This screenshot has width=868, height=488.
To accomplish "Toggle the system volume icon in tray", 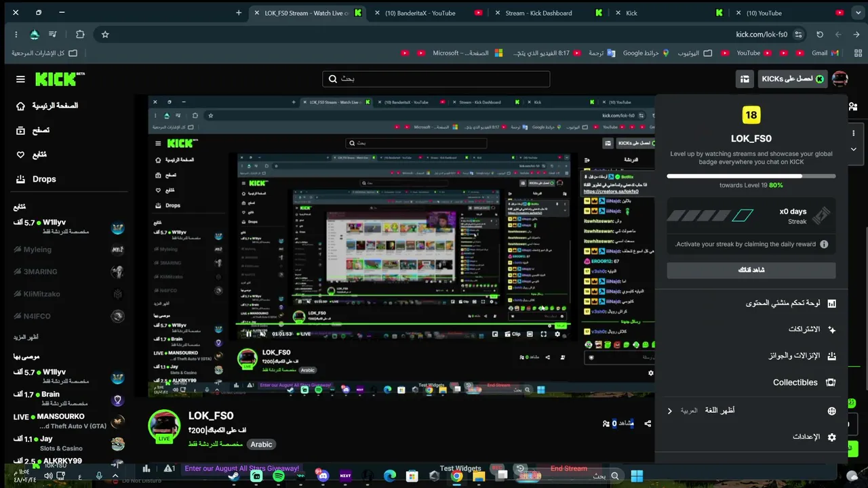I will click(48, 476).
